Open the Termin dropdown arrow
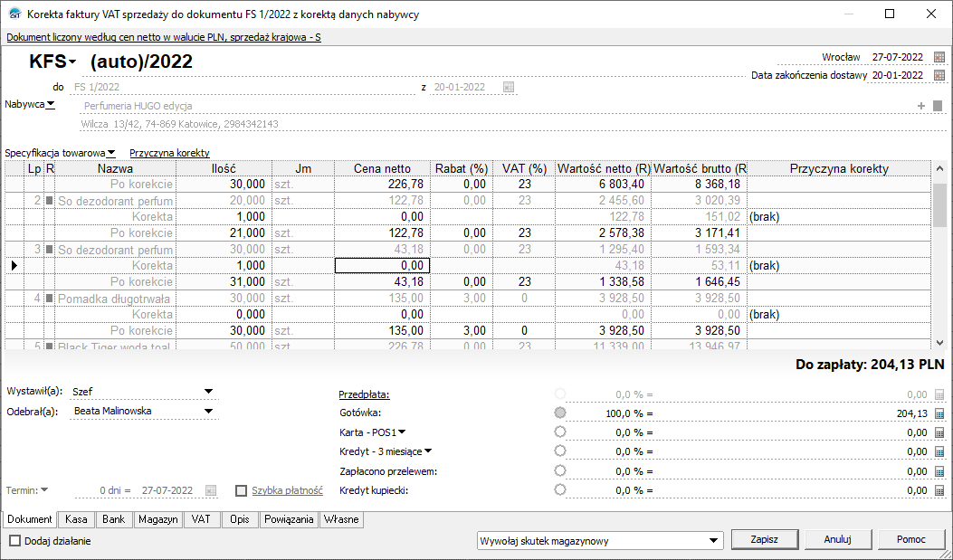Image resolution: width=953 pixels, height=560 pixels. click(44, 489)
